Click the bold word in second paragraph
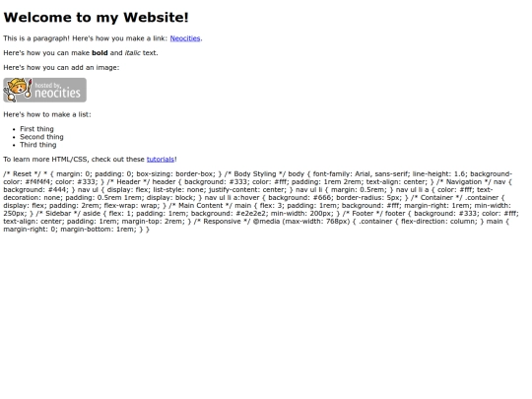The height and width of the screenshot is (399, 532). tap(100, 53)
